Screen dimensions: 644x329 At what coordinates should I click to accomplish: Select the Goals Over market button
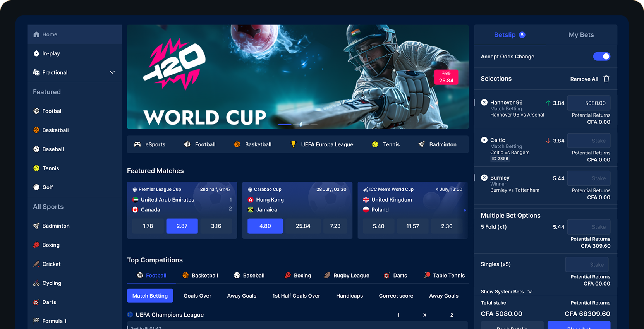(x=197, y=296)
